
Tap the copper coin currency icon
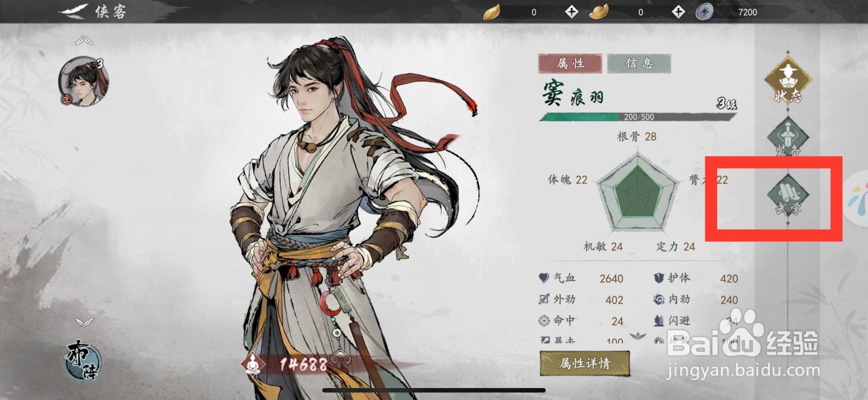tap(704, 12)
